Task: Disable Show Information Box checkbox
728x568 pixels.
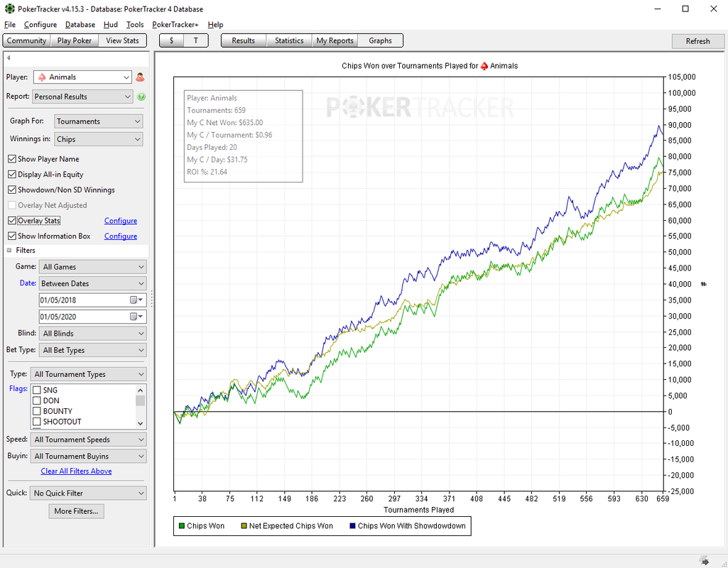Action: (x=12, y=236)
